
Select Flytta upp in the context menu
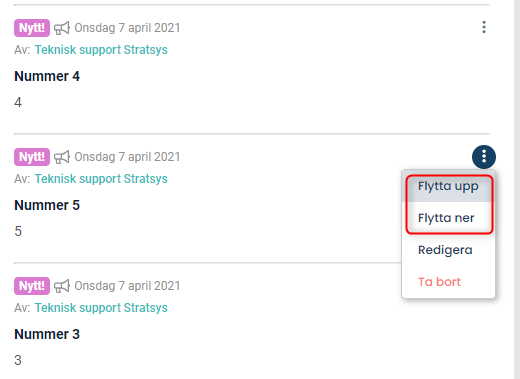coord(448,186)
